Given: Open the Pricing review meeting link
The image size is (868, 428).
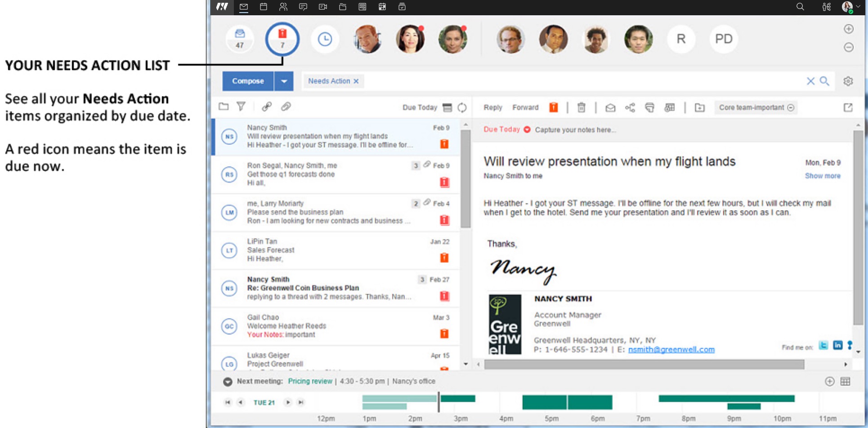Looking at the screenshot, I should (310, 381).
